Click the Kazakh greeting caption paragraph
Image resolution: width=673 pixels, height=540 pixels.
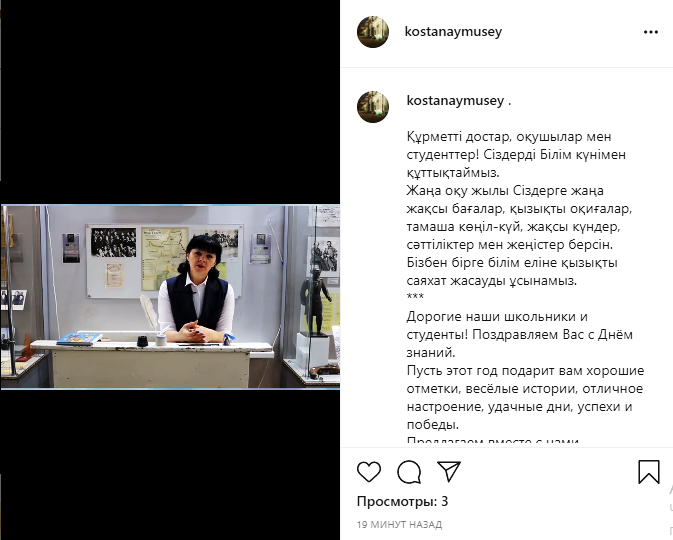(x=519, y=209)
